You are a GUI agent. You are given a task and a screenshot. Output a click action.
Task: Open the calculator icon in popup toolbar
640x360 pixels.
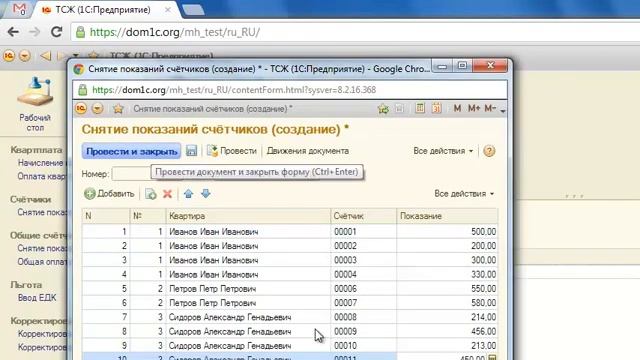point(420,108)
